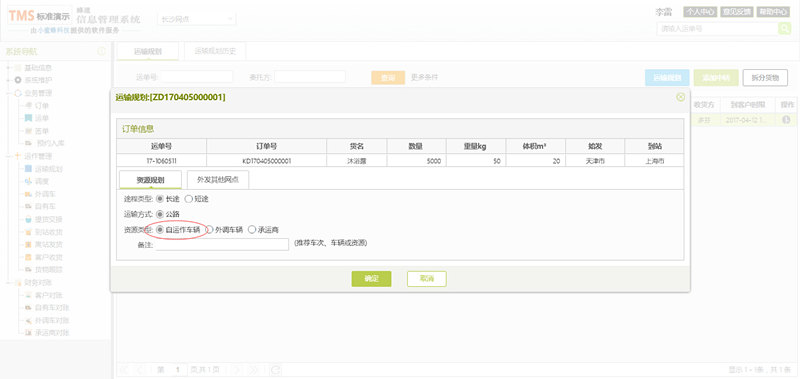Collapse the 财务对账 tree node
The image size is (800, 379).
(8, 282)
